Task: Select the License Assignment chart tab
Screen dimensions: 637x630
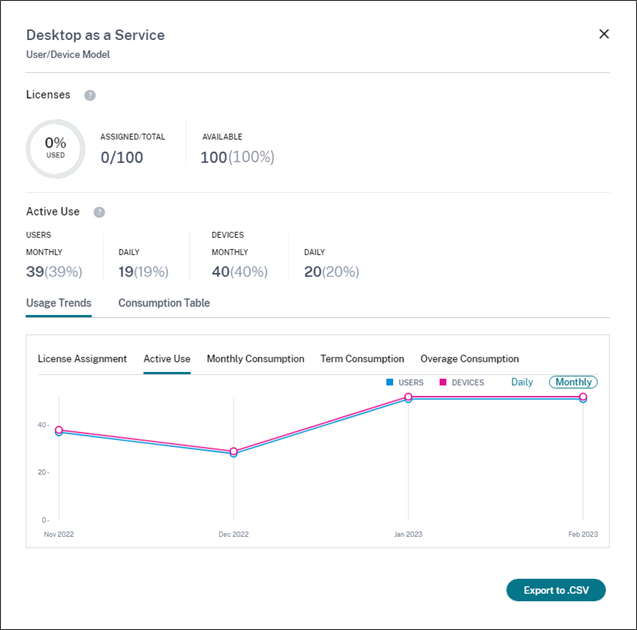Action: [x=82, y=359]
